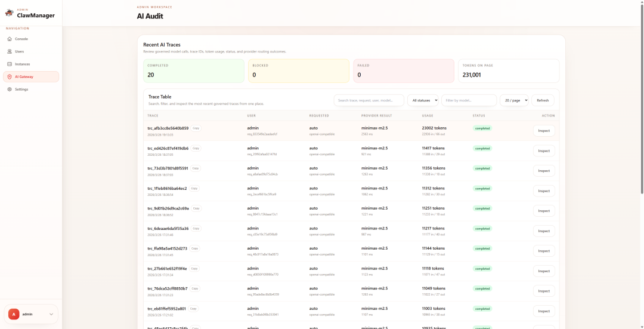Expand the admin account chevron menu
Screen dimensions: 644x329
(51, 314)
